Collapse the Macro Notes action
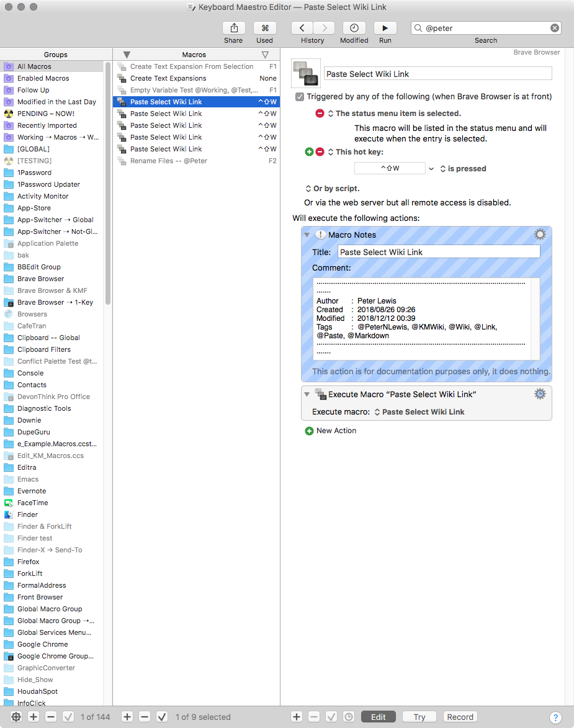This screenshot has height=728, width=574. (x=307, y=235)
